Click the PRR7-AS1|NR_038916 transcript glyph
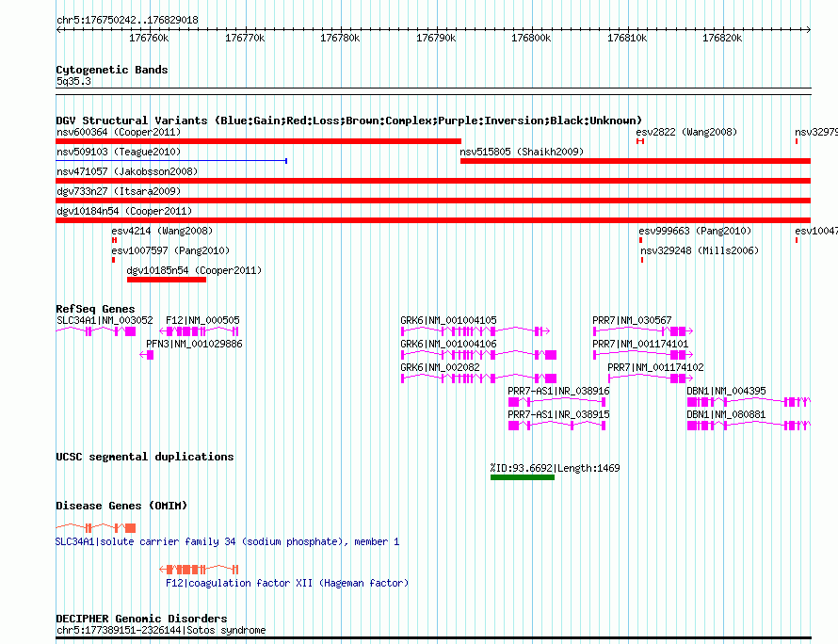The image size is (838, 644). 556,402
